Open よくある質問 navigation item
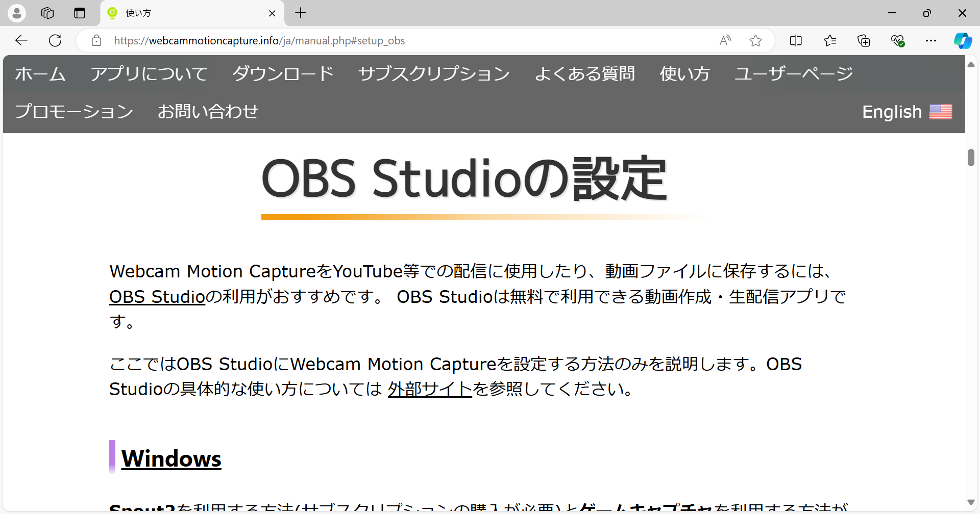Viewport: 980px width, 514px height. tap(585, 74)
